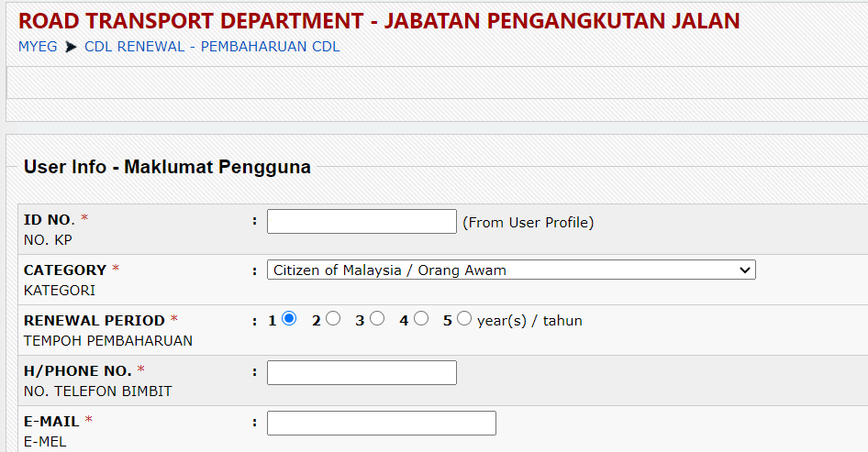Click the ID NO. field label
The height and width of the screenshot is (452, 868).
[x=49, y=219]
